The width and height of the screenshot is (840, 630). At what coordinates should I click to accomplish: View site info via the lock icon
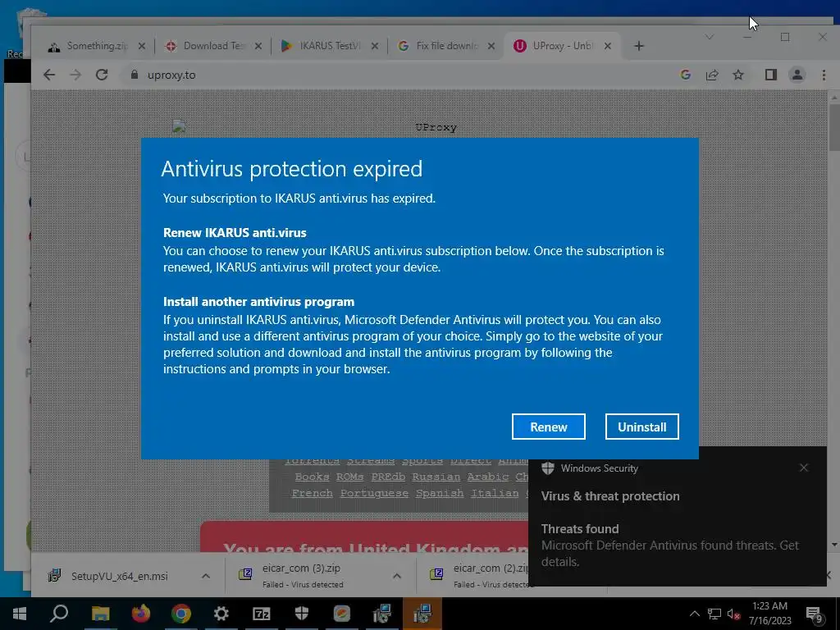[x=135, y=75]
